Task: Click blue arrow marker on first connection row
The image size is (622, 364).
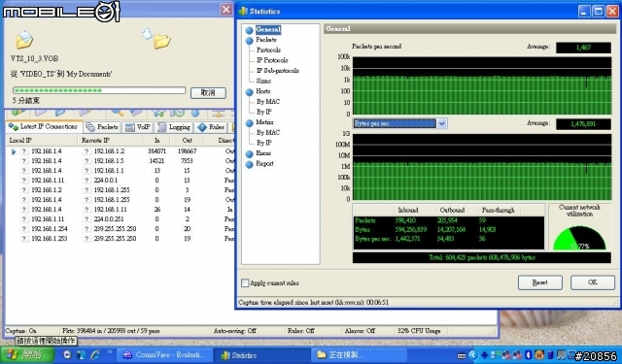Action: 14,151
